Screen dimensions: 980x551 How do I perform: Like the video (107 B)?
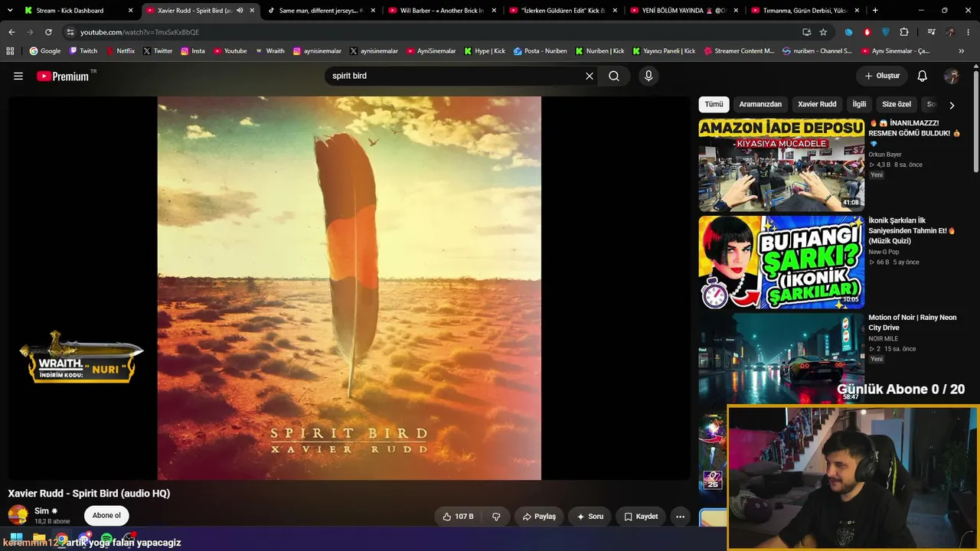pos(458,517)
